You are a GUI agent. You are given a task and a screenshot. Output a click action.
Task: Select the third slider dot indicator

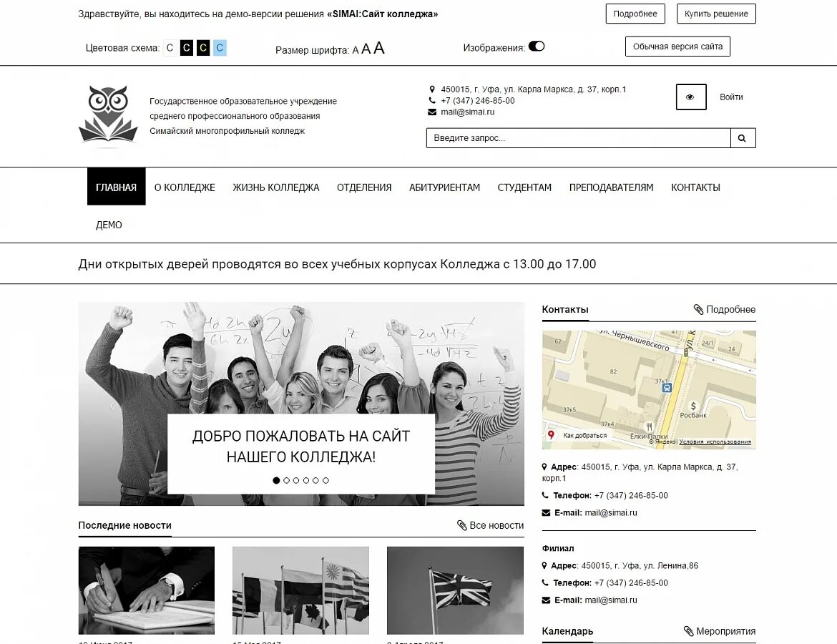point(296,481)
